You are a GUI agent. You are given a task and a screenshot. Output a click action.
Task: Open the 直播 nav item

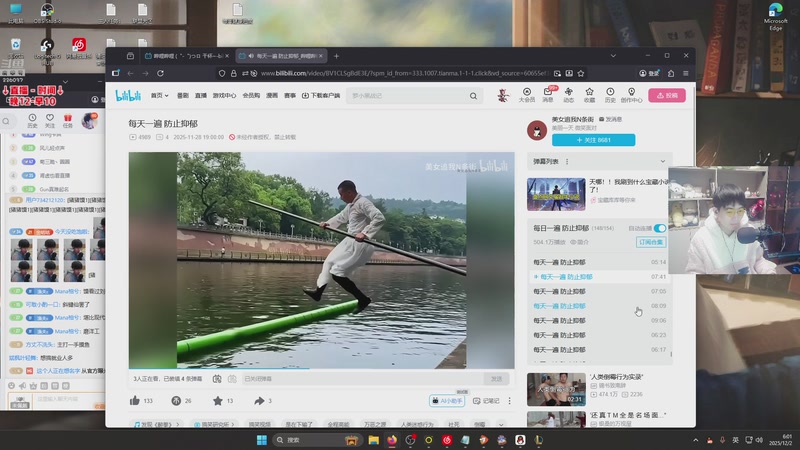pyautogui.click(x=201, y=95)
